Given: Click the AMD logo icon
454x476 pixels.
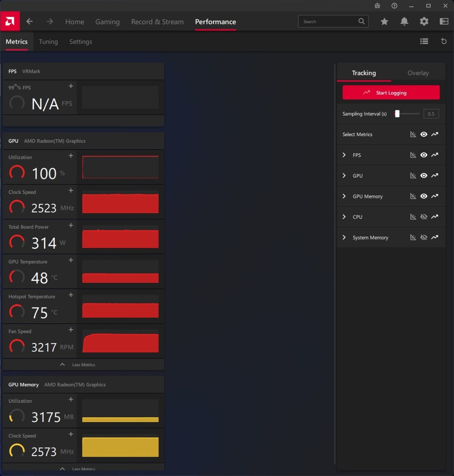Looking at the screenshot, I should (10, 21).
